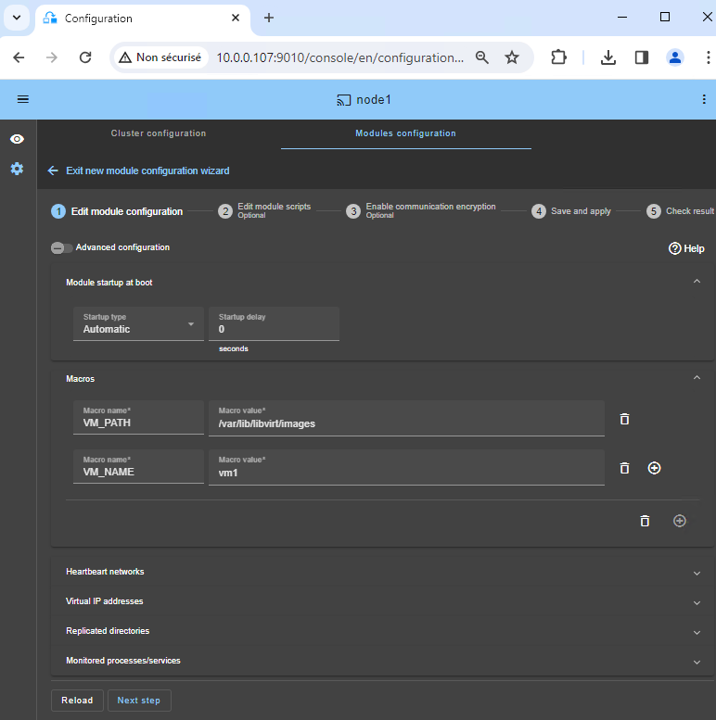Click the Help question mark icon
Image resolution: width=716 pixels, height=720 pixels.
coord(675,248)
